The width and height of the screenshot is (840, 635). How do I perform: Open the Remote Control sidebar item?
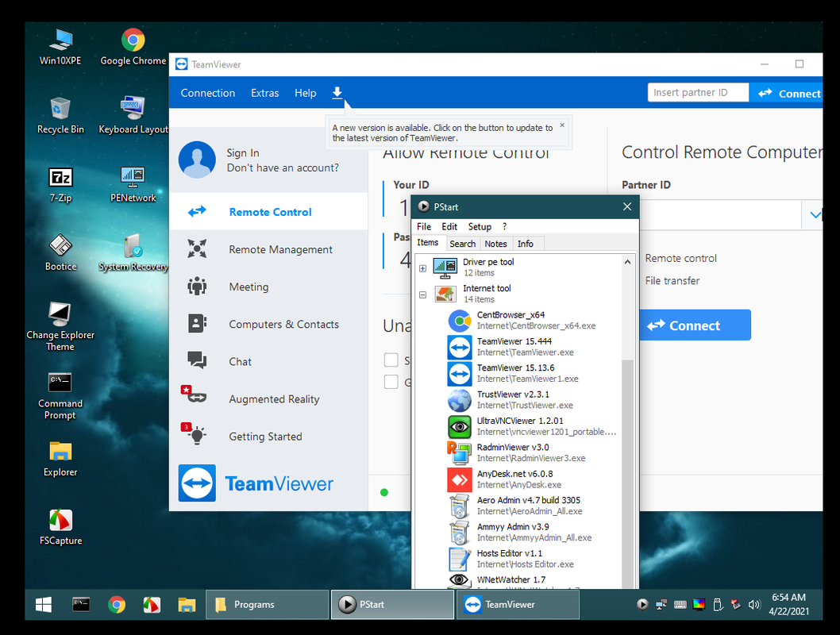pos(268,211)
